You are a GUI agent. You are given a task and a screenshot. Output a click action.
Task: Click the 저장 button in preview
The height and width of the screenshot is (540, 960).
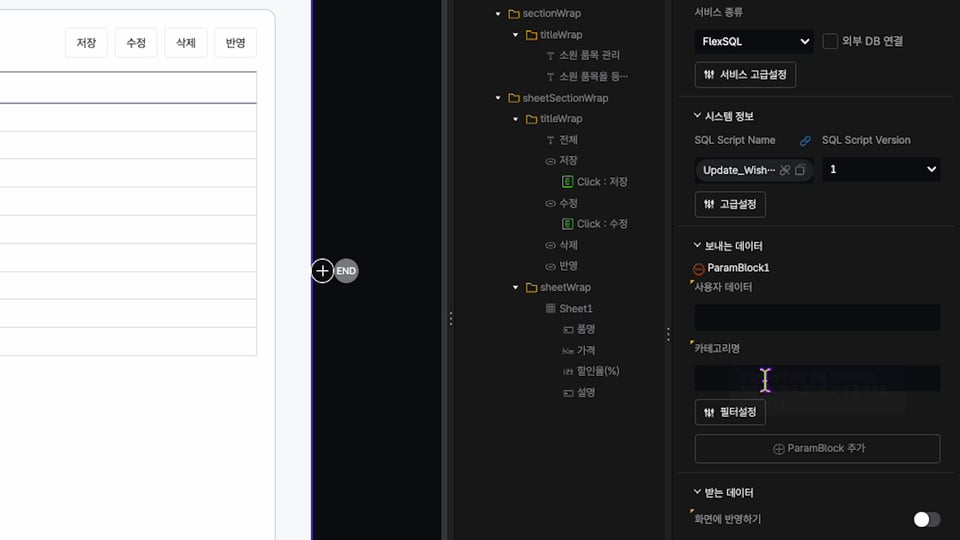point(86,43)
